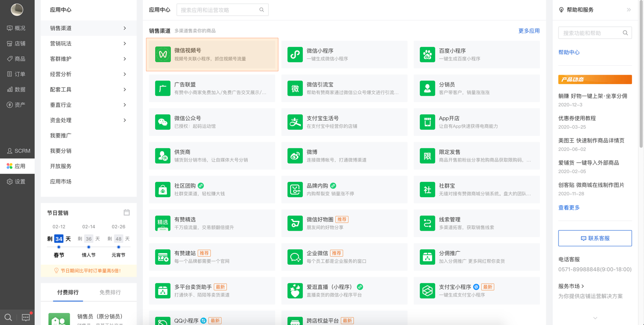Go to 订单 in the sidebar
Screen dimensions: 644x325
(17, 74)
